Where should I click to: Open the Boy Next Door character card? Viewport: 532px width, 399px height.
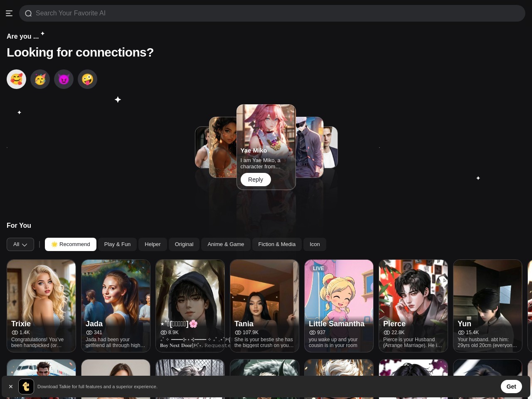(190, 306)
